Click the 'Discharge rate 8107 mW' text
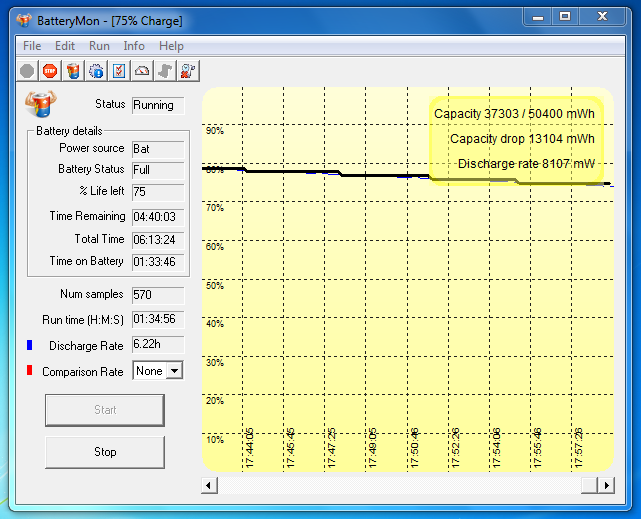 526,164
